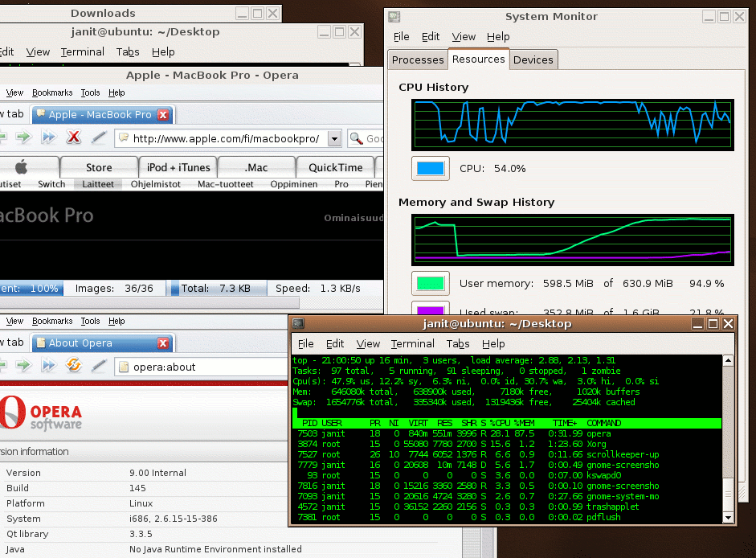This screenshot has width=756, height=558.
Task: Click the Apple logo navigation tab
Action: coord(22,167)
